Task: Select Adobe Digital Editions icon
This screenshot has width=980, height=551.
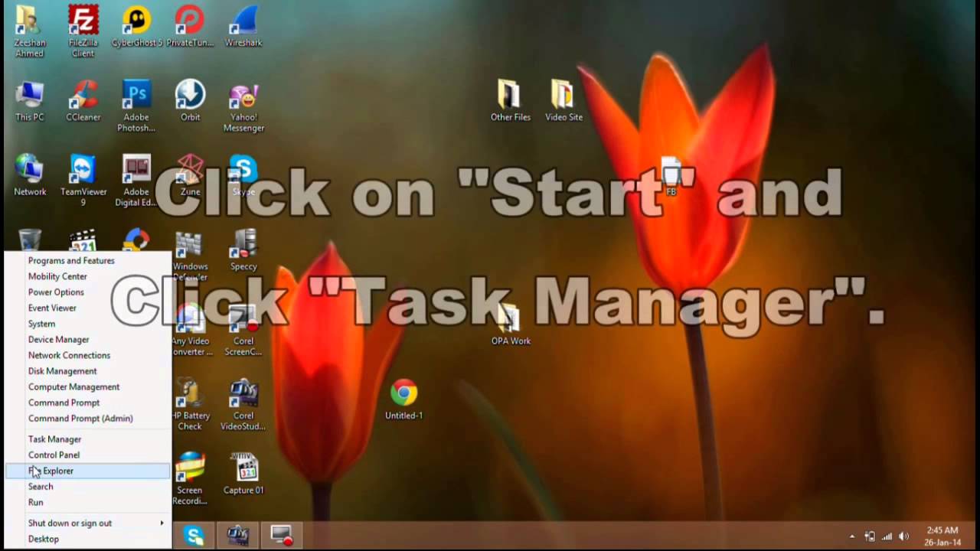Action: point(136,181)
